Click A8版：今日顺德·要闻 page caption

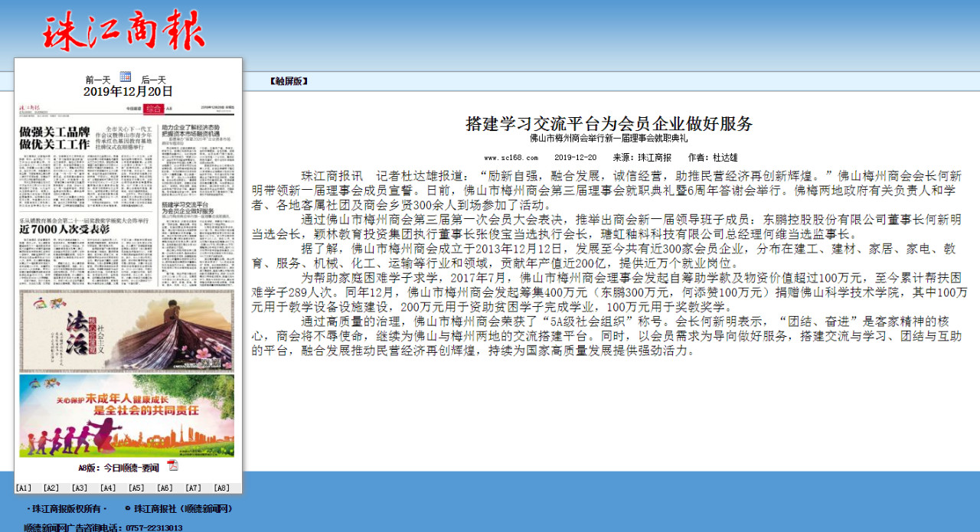click(x=119, y=468)
